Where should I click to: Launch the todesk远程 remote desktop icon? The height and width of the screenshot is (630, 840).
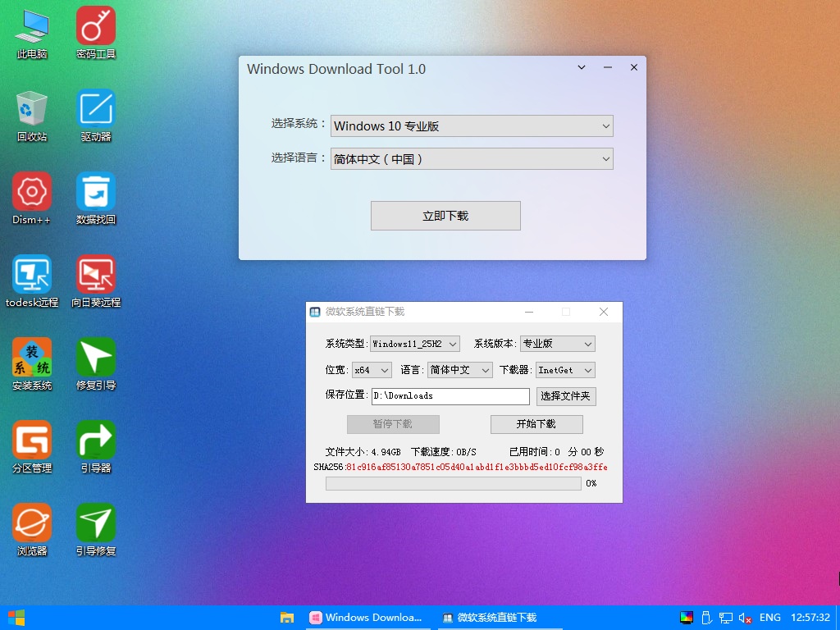pos(31,275)
